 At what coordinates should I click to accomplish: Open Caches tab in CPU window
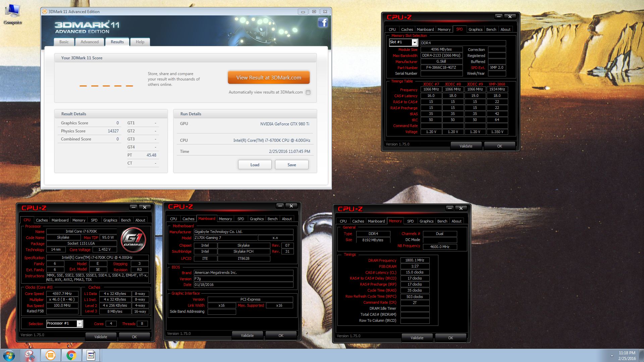coord(42,220)
